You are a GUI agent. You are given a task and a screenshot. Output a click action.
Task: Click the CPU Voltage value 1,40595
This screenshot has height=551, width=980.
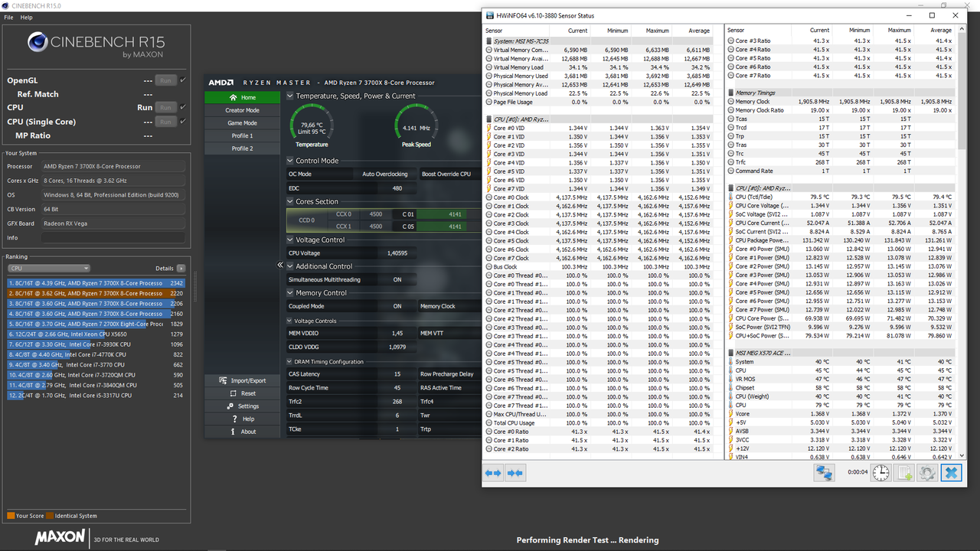397,253
